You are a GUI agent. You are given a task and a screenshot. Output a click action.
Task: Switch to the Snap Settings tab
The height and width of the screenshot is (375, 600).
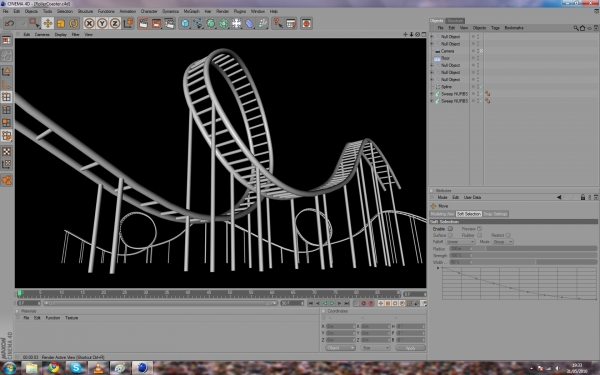click(495, 214)
